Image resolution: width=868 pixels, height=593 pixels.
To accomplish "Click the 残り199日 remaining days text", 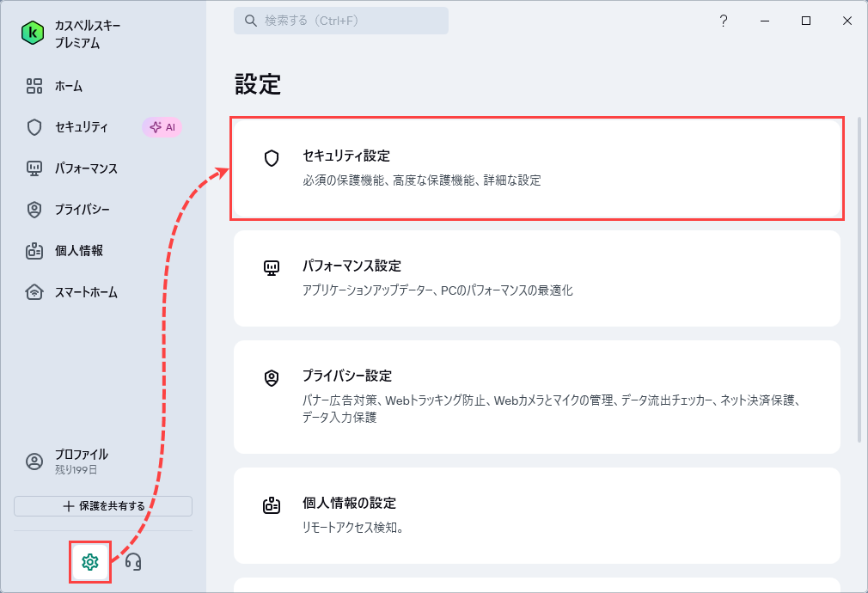I will click(x=76, y=470).
